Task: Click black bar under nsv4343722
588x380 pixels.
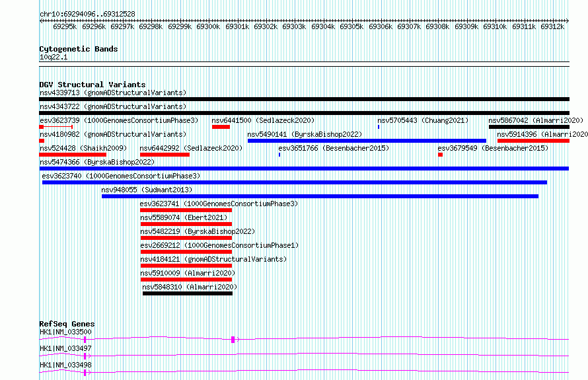Action: 304,113
